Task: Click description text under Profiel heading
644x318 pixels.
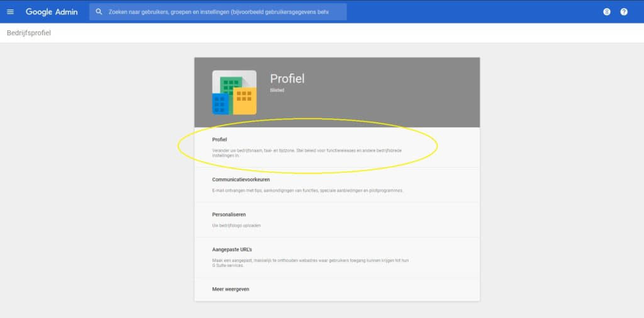Action: (307, 153)
